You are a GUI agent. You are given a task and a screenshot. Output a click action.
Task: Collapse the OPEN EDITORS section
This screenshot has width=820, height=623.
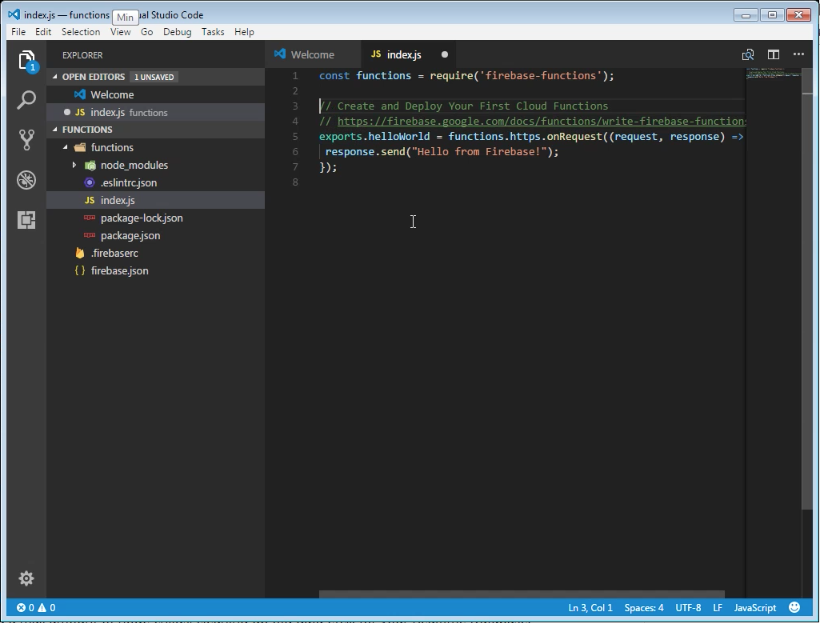click(x=55, y=76)
